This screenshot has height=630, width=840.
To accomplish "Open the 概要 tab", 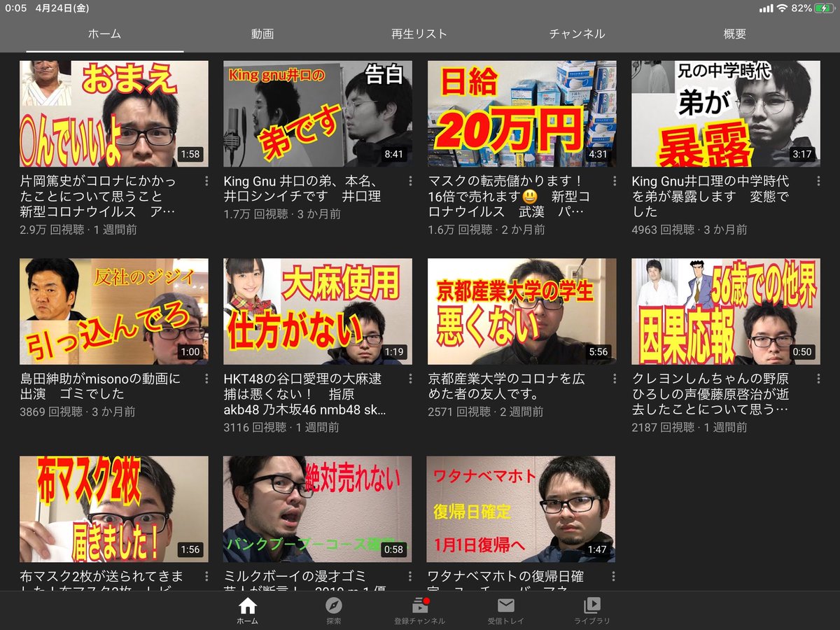I will (x=735, y=34).
